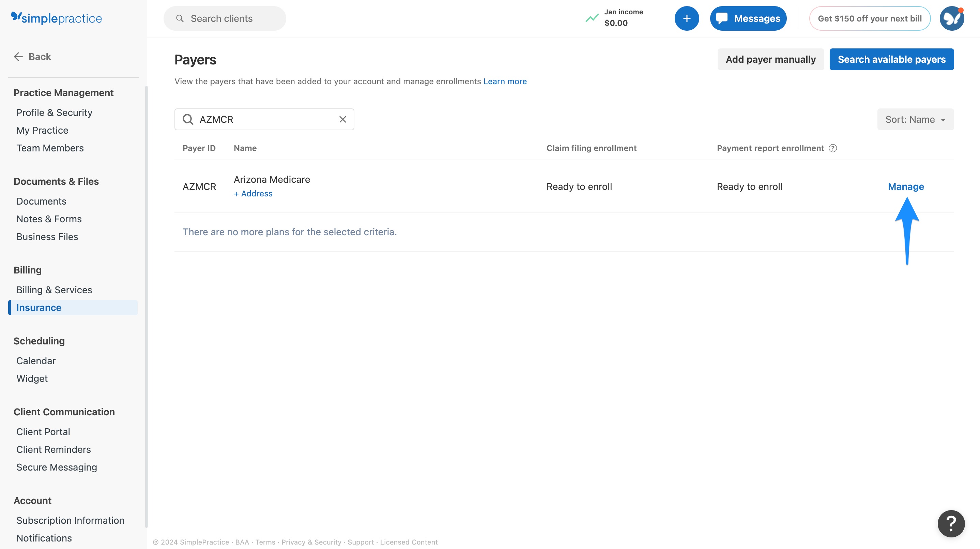Viewport: 980px width, 549px height.
Task: Click the Jan income graph indicator
Action: point(591,18)
